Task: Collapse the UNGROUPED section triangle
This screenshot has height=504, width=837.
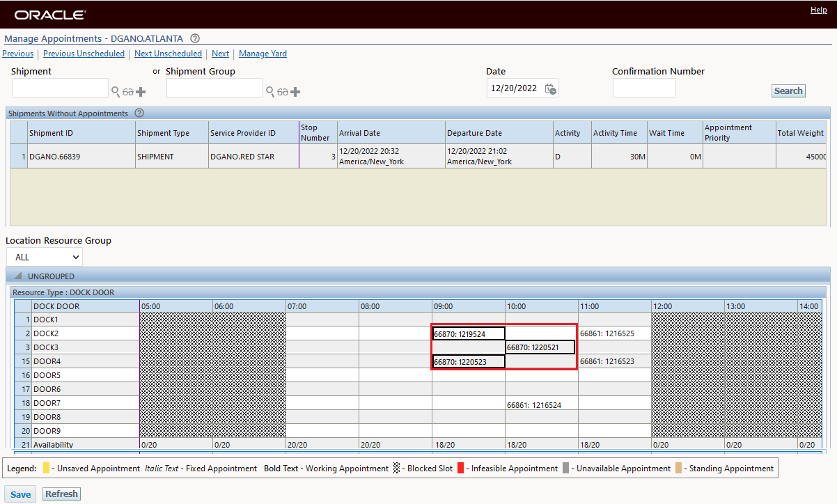Action: coord(18,276)
